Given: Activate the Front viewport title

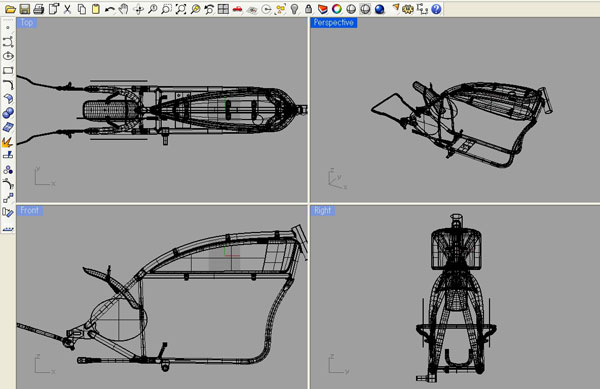Looking at the screenshot, I should [x=29, y=210].
